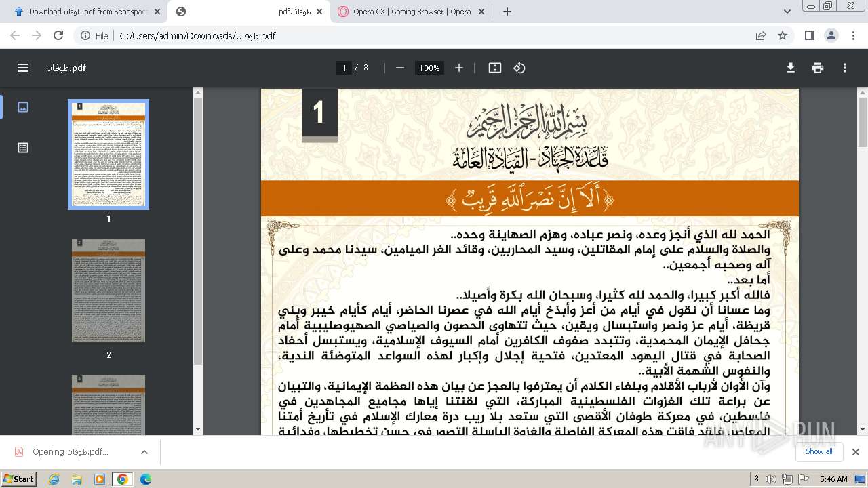
Task: Click the طوفان.pdf title in the viewer toolbar
Action: pos(66,68)
